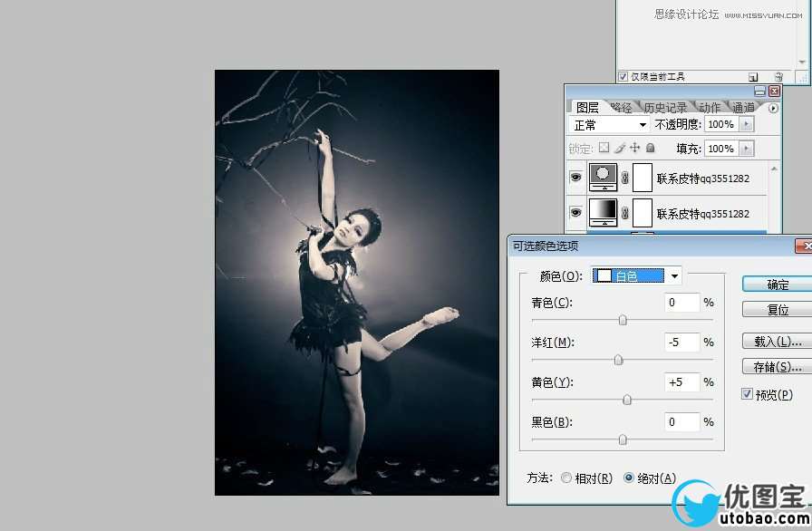Click the 黄色 percentage field
The width and height of the screenshot is (812, 531).
pos(682,382)
